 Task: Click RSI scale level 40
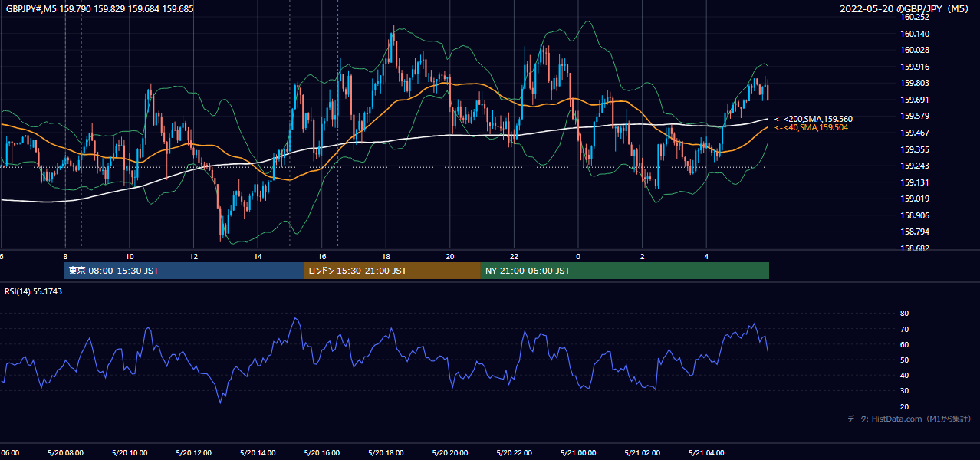[905, 375]
